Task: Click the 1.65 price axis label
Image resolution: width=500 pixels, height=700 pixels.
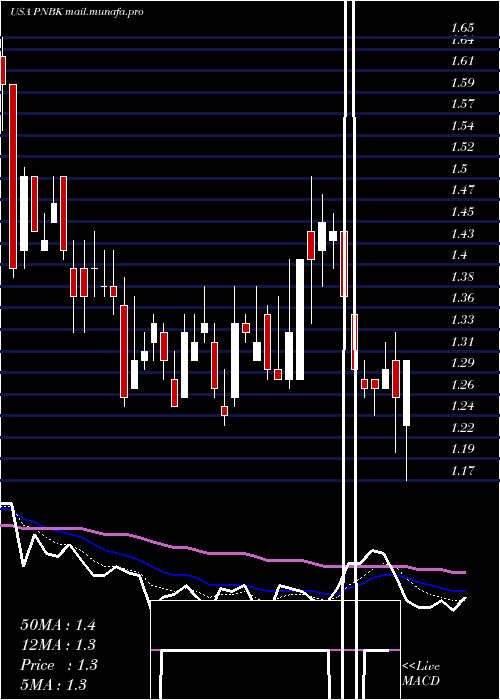Action: 462,28
